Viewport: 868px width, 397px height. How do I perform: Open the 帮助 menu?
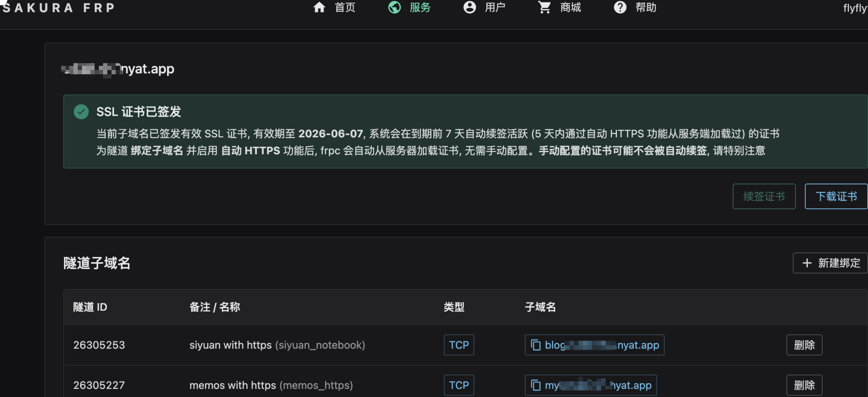coord(646,7)
